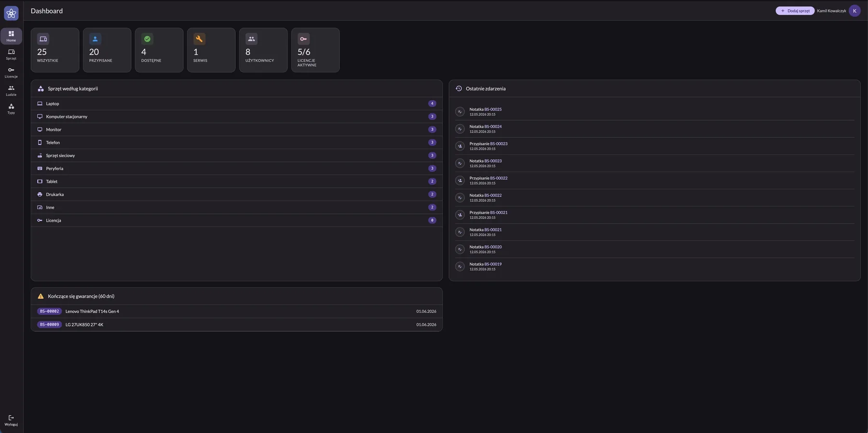Screen dimensions: 868x433
Task: Click the app logo at top left
Action: (11, 13)
